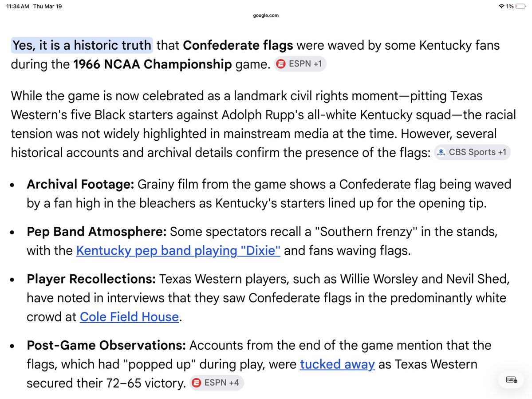Tap the "Archival Footage:" bullet heading
The width and height of the screenshot is (532, 399).
point(80,184)
